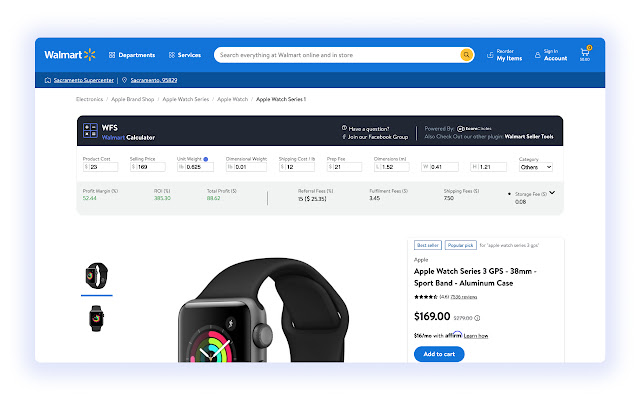Click the Unit Weight blue info dot
This screenshot has height=400, width=640.
tap(206, 159)
